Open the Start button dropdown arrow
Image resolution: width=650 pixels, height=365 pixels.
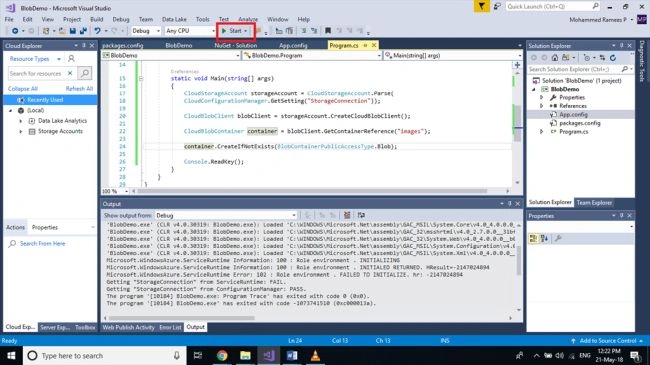click(245, 31)
